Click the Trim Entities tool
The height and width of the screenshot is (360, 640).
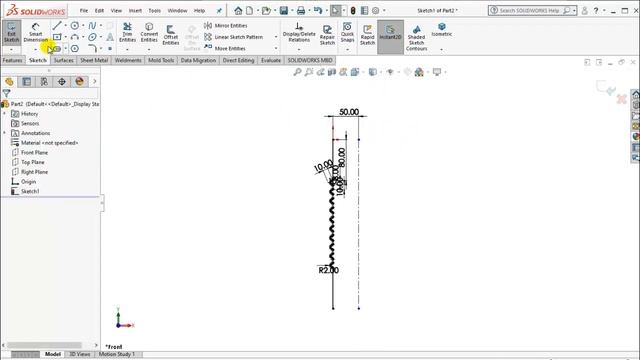coord(127,32)
